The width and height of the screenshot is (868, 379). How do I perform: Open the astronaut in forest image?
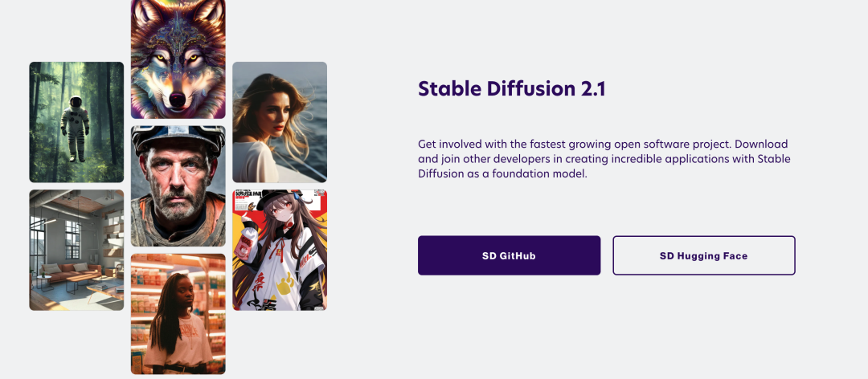76,122
